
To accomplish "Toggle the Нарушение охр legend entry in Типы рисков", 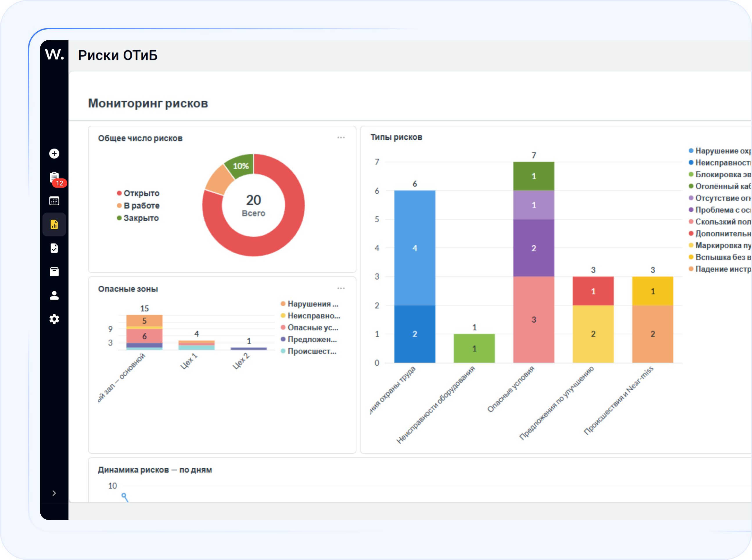I will click(x=720, y=151).
